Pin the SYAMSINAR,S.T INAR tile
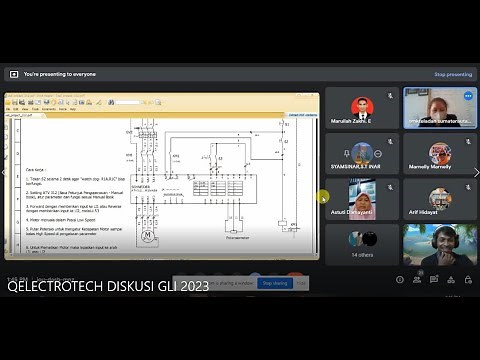Image resolution: width=480 pixels, height=360 pixels. click(347, 153)
